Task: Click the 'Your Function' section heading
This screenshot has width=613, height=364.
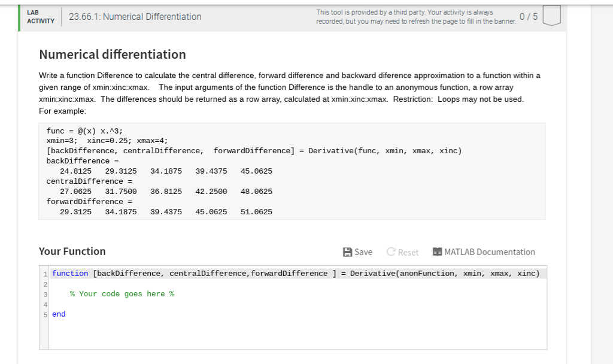Action: (x=72, y=251)
